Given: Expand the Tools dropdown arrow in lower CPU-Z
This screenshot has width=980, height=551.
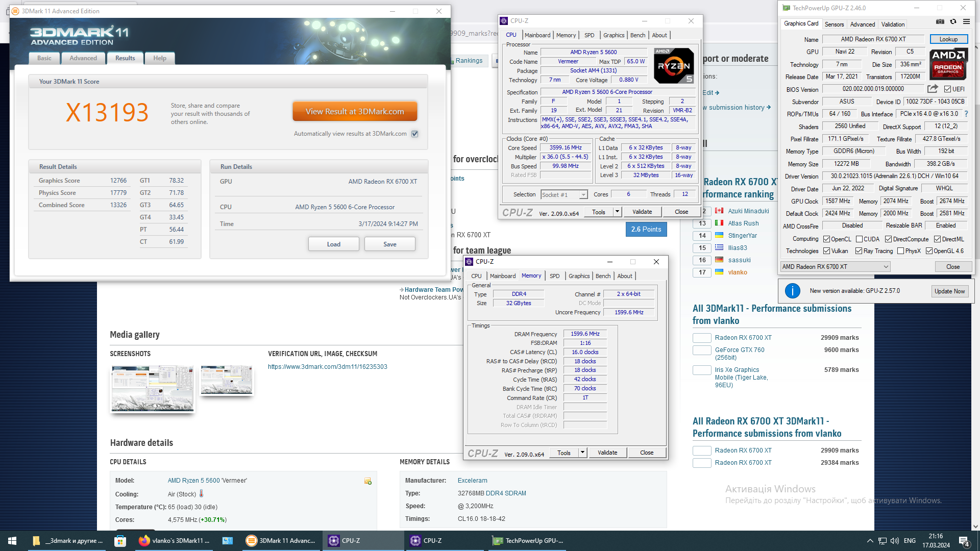Looking at the screenshot, I should 582,453.
